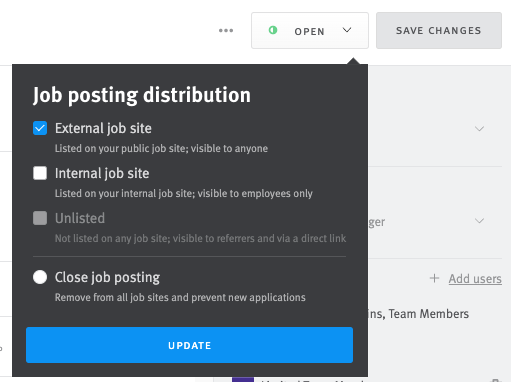The height and width of the screenshot is (382, 511).
Task: Select the Close job posting radio button
Action: 40,277
